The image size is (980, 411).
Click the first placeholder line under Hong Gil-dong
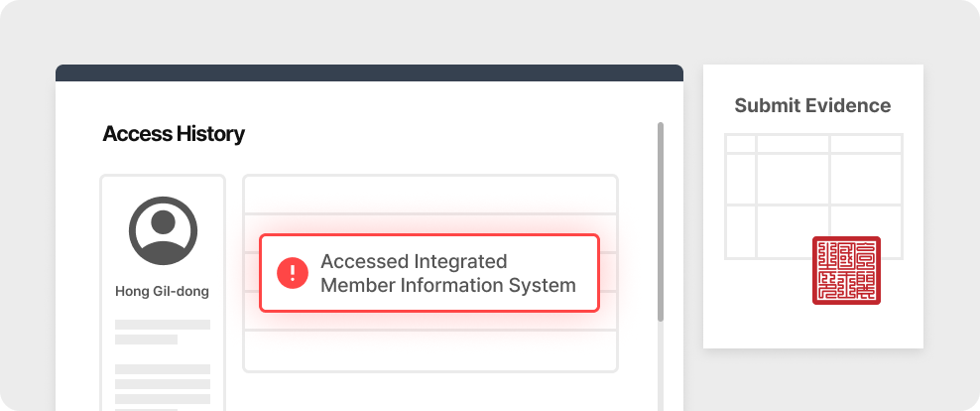pos(163,325)
